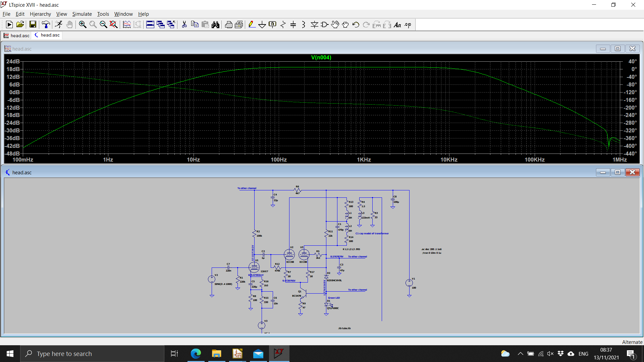Cascade the windows using the toolbar icon
Image resolution: width=644 pixels, height=362 pixels.
pos(161,24)
